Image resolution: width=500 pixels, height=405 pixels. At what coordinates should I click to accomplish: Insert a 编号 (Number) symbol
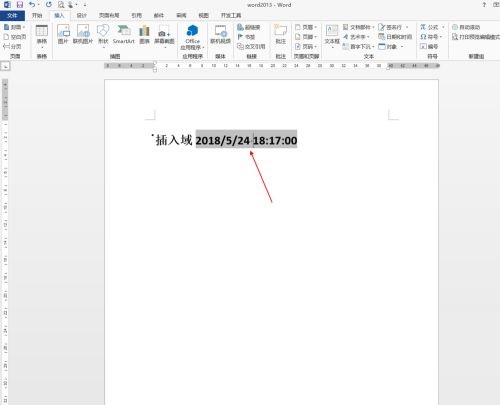click(429, 46)
